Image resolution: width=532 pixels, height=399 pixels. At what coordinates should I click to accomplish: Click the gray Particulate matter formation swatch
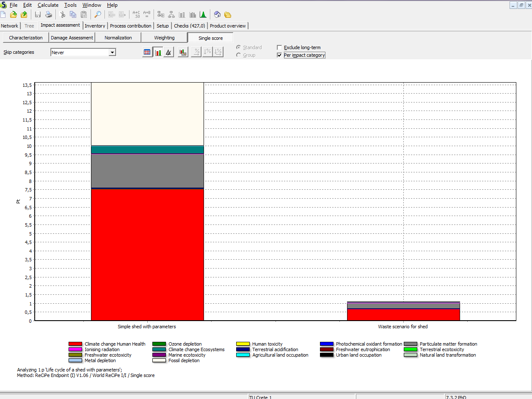(x=411, y=344)
